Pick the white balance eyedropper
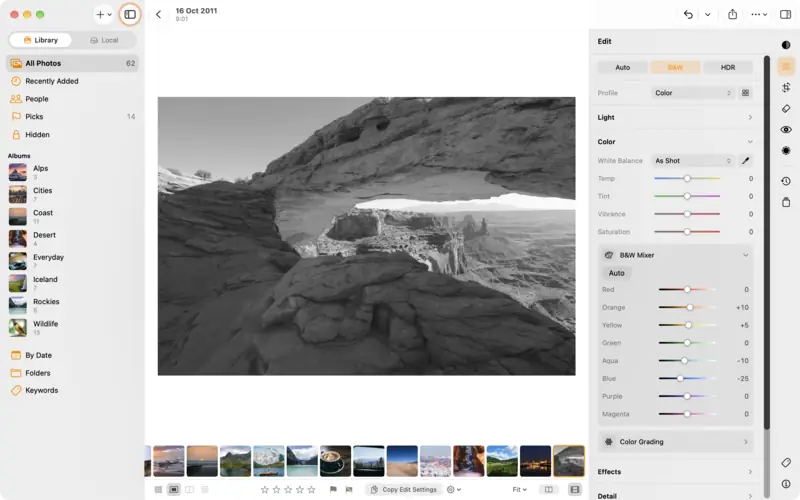The width and height of the screenshot is (800, 500). click(x=745, y=161)
